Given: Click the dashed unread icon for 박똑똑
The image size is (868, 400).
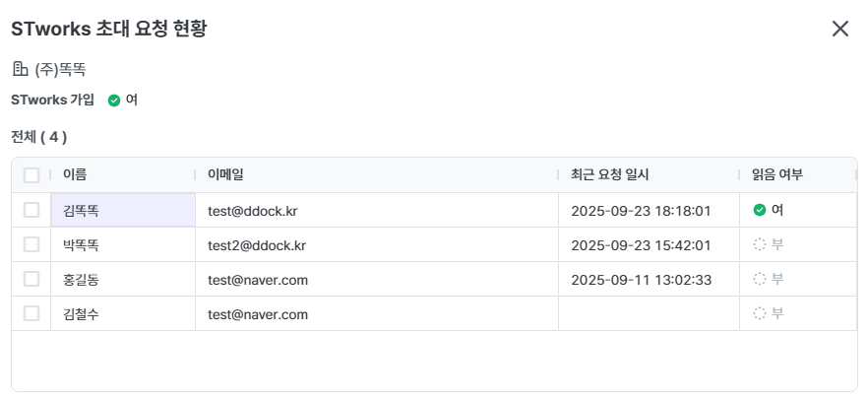Looking at the screenshot, I should [759, 244].
